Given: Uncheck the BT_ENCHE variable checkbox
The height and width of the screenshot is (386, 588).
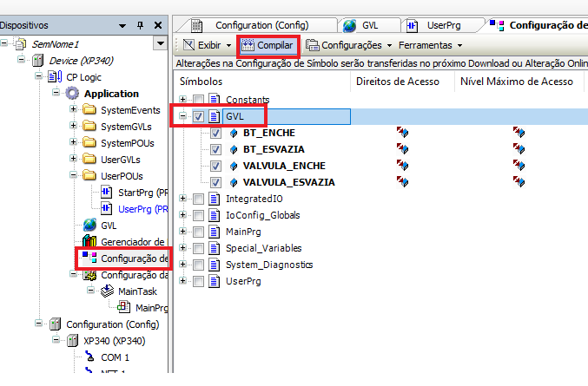Looking at the screenshot, I should point(215,133).
